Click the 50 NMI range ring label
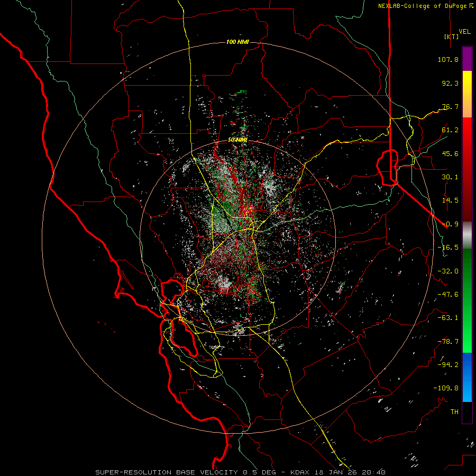 (237, 140)
